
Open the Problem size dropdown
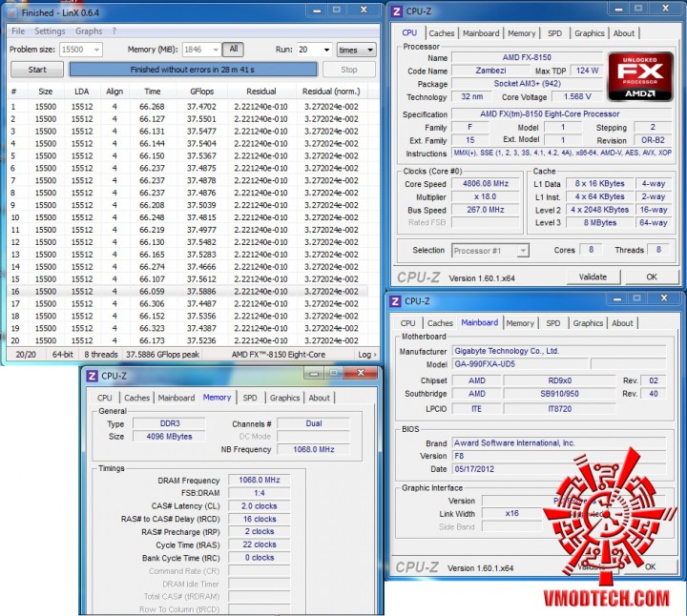point(97,50)
